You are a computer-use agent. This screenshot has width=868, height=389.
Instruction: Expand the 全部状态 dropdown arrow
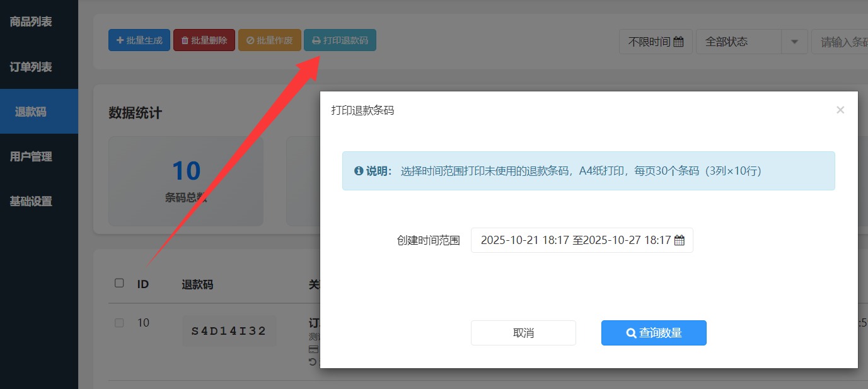(x=794, y=42)
